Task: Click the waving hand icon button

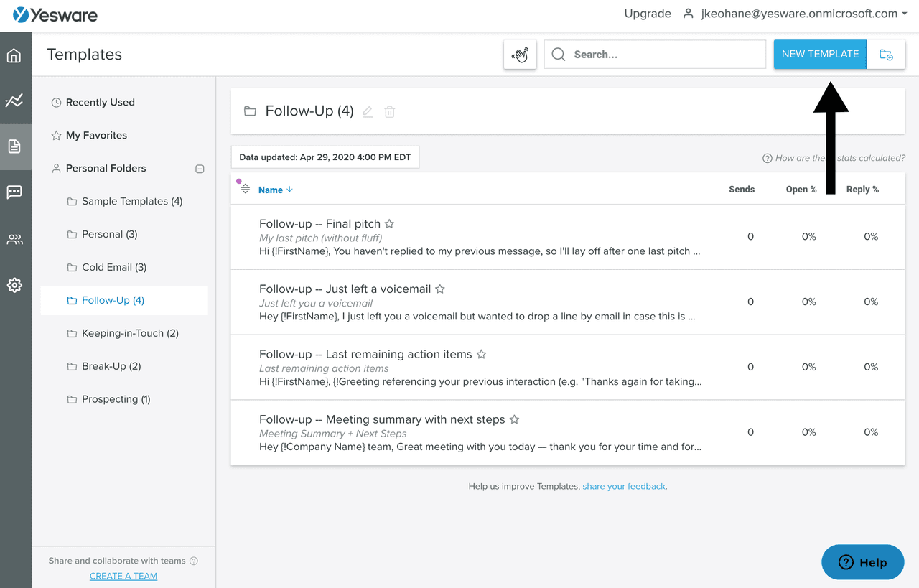Action: pyautogui.click(x=520, y=55)
